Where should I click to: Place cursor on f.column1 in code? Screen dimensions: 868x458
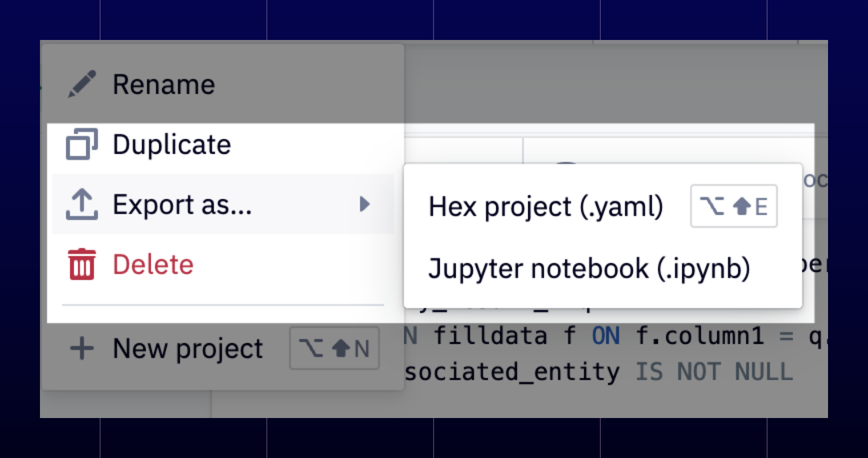[x=700, y=336]
